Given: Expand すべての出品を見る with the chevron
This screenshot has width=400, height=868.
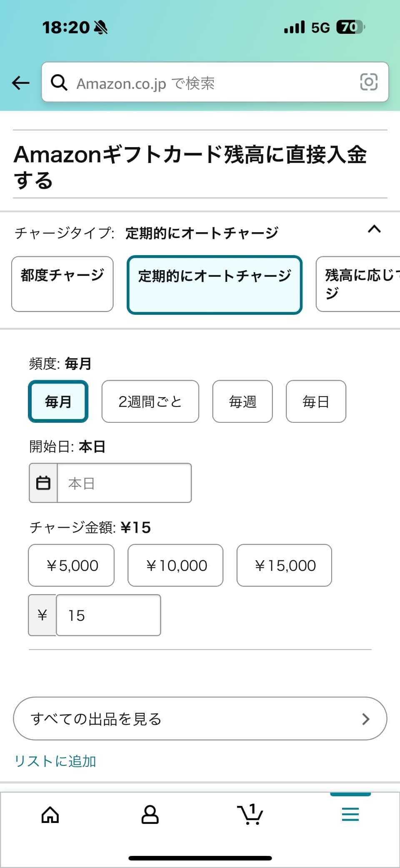Looking at the screenshot, I should (366, 718).
